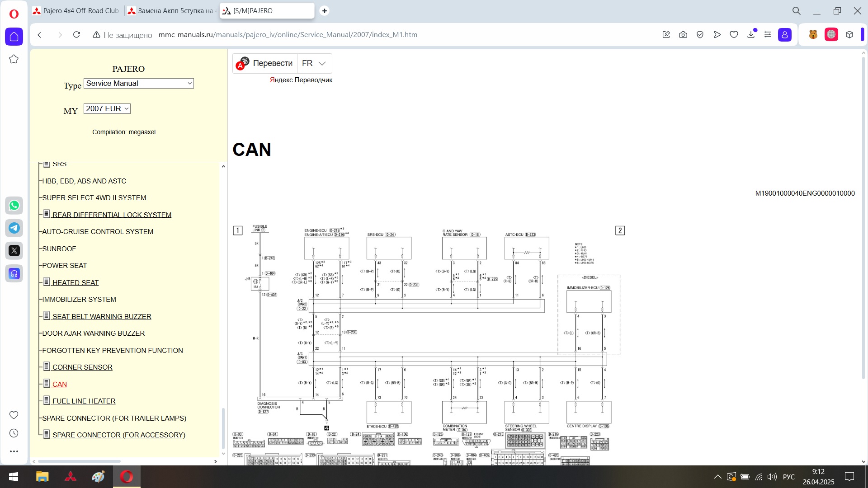Open the FUEL LINE HEATER link
Image resolution: width=868 pixels, height=488 pixels.
tap(84, 401)
